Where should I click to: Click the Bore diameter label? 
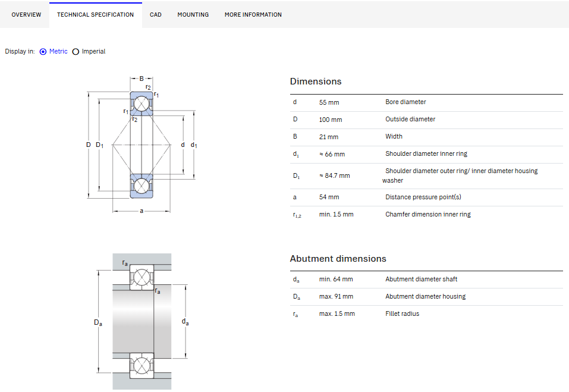(405, 102)
